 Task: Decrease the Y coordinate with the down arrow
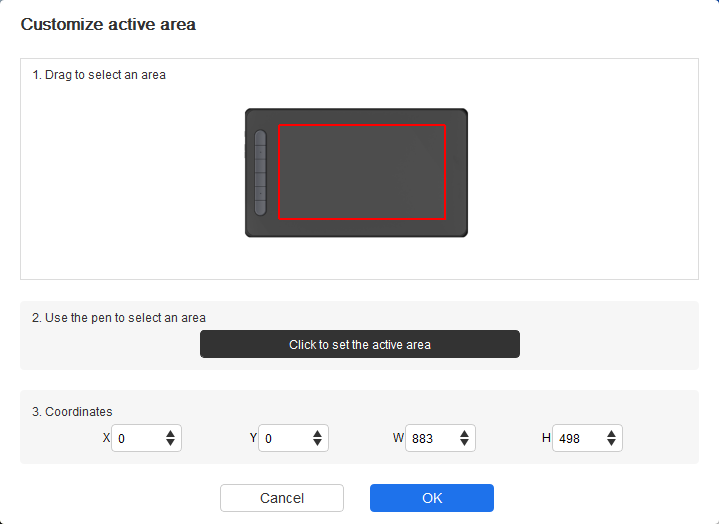point(317,442)
